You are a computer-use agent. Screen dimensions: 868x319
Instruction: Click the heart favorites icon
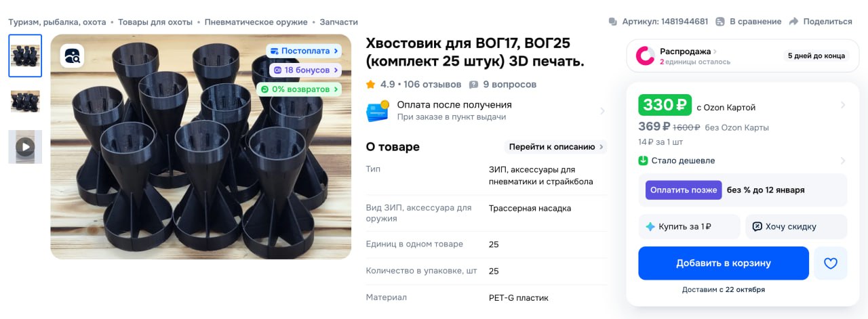831,263
